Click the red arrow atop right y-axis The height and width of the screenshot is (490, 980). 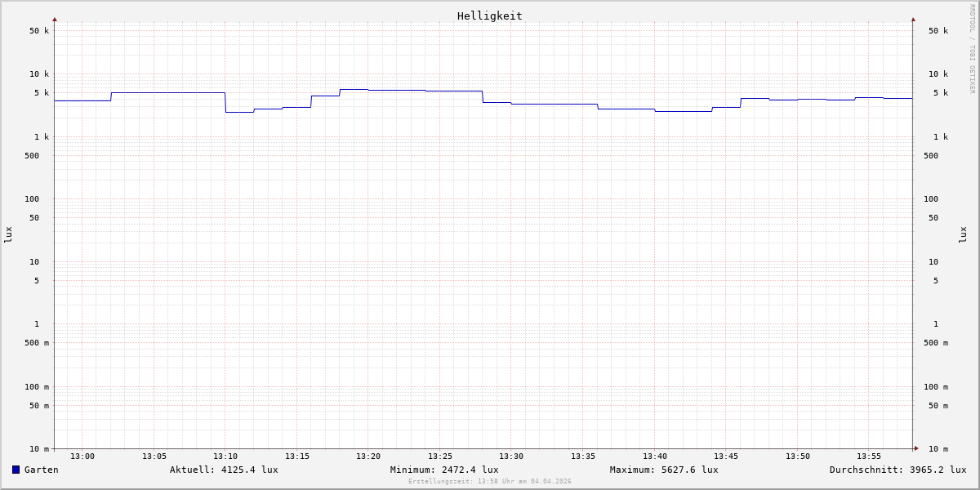click(913, 19)
